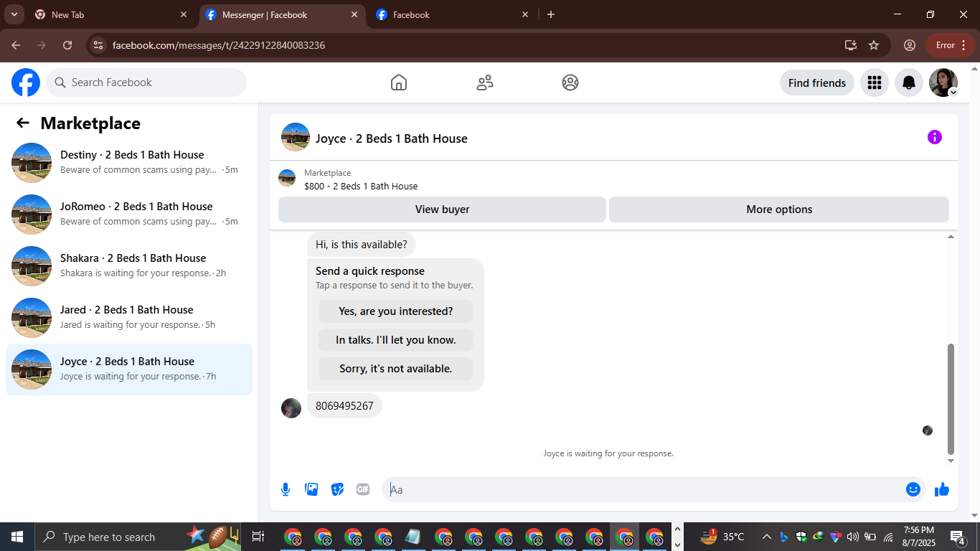Open the $800 - 2 Beds 1 Bath House listing

pyautogui.click(x=361, y=186)
